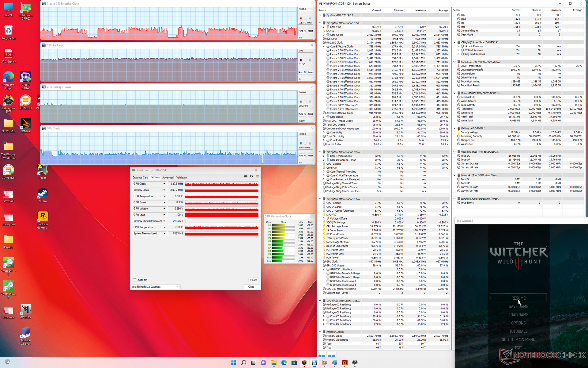This screenshot has height=368, width=588.
Task: Open CPUID CPU-Z desktop shortcut
Action: coord(25,77)
